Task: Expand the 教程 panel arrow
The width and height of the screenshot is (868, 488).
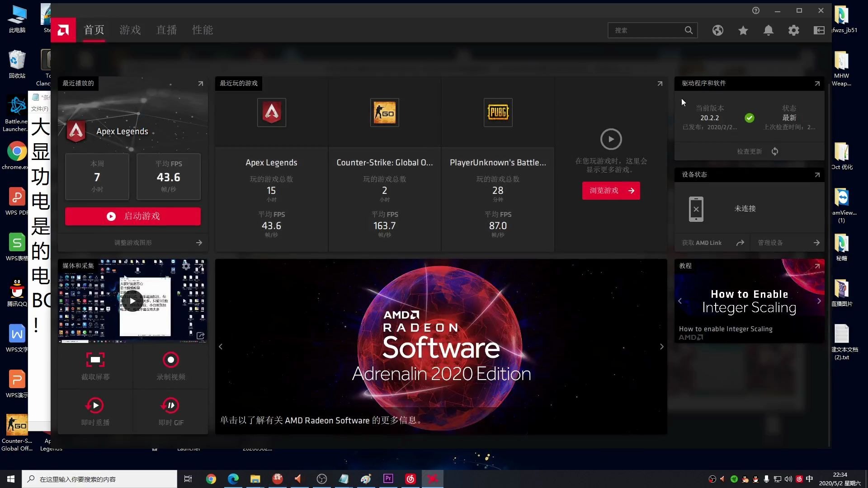Action: (x=817, y=266)
